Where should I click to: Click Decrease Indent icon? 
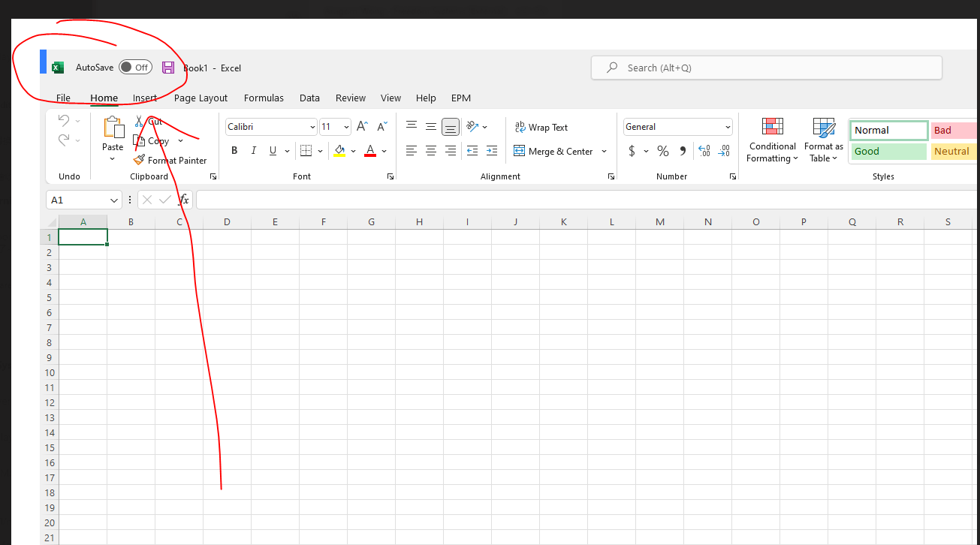click(x=472, y=151)
